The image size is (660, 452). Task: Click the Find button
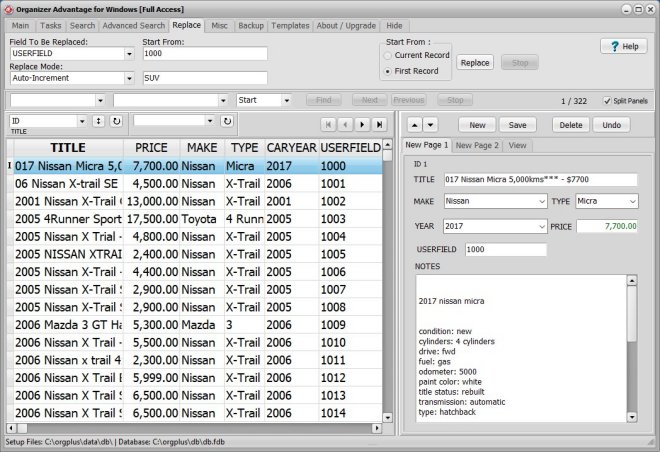[323, 100]
